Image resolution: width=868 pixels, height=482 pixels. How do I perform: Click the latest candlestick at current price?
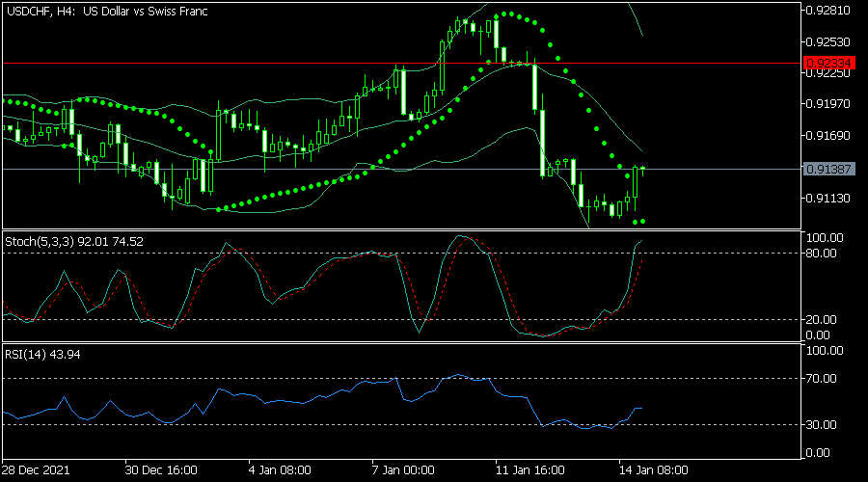coord(642,171)
